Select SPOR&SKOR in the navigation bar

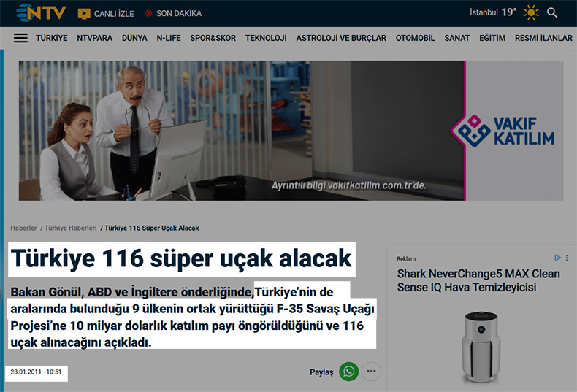coord(213,38)
